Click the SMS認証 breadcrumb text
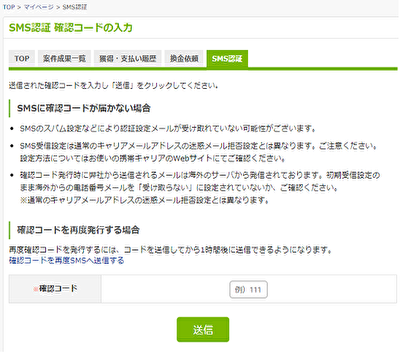The width and height of the screenshot is (400, 360). (x=75, y=7)
